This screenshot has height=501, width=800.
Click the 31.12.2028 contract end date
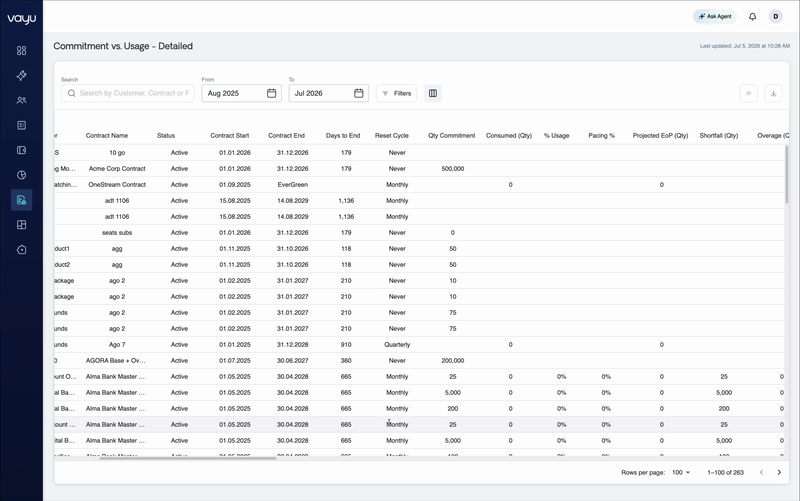coord(292,344)
